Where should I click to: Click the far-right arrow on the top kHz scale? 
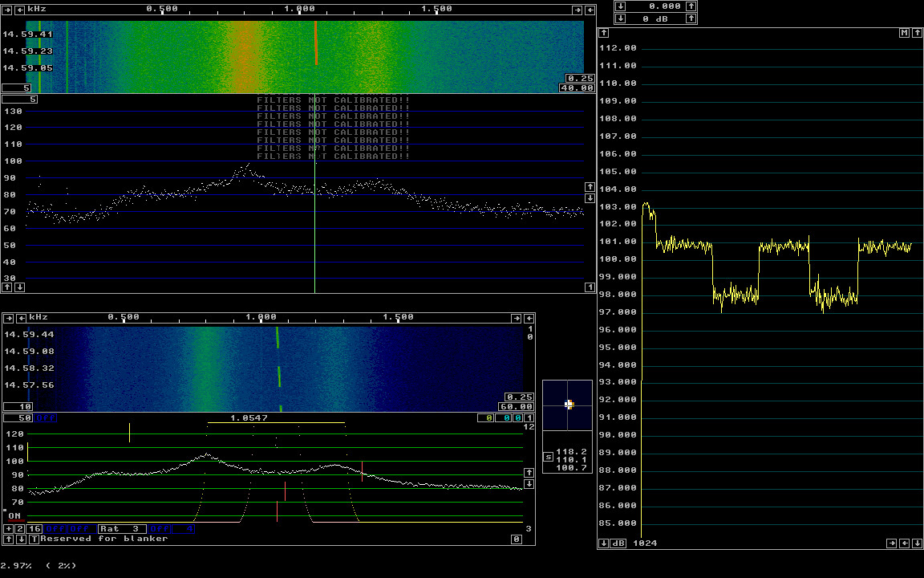pos(590,10)
